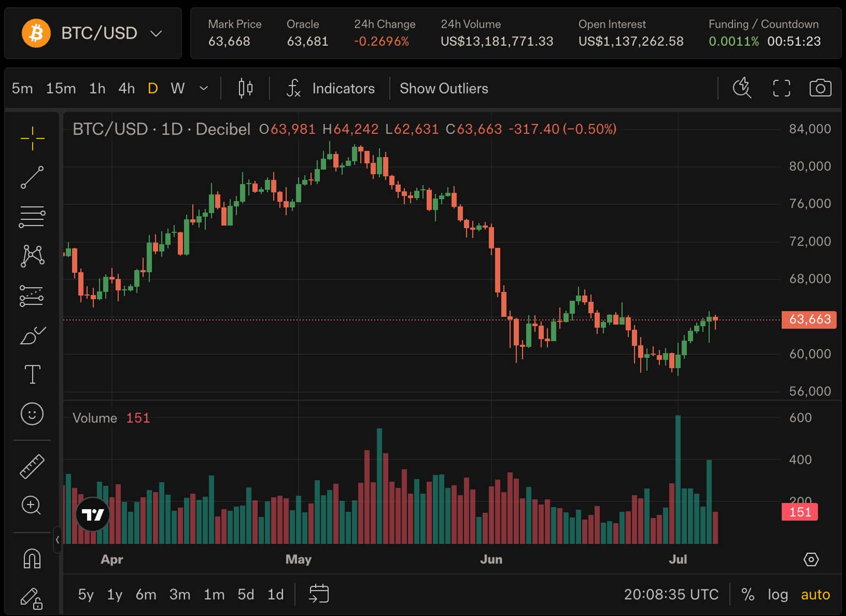
Task: Enter fullscreen chart mode
Action: coord(781,88)
